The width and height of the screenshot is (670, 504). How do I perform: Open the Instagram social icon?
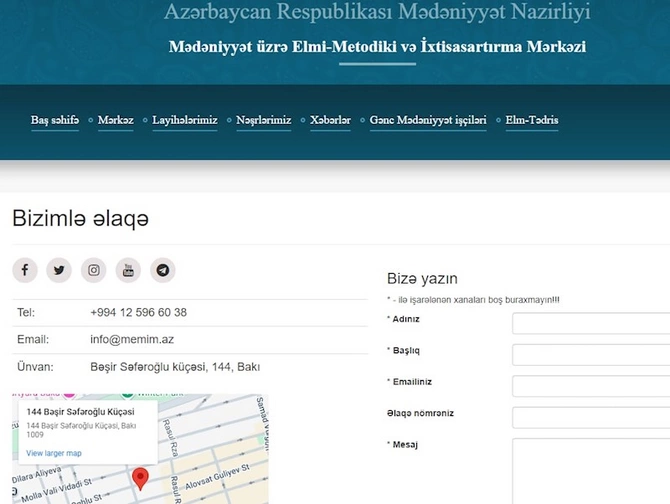click(94, 270)
